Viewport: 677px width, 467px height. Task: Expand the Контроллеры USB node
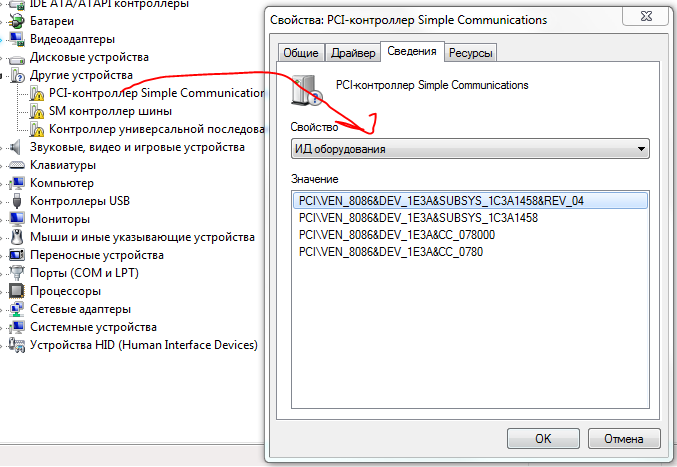[x=5, y=201]
